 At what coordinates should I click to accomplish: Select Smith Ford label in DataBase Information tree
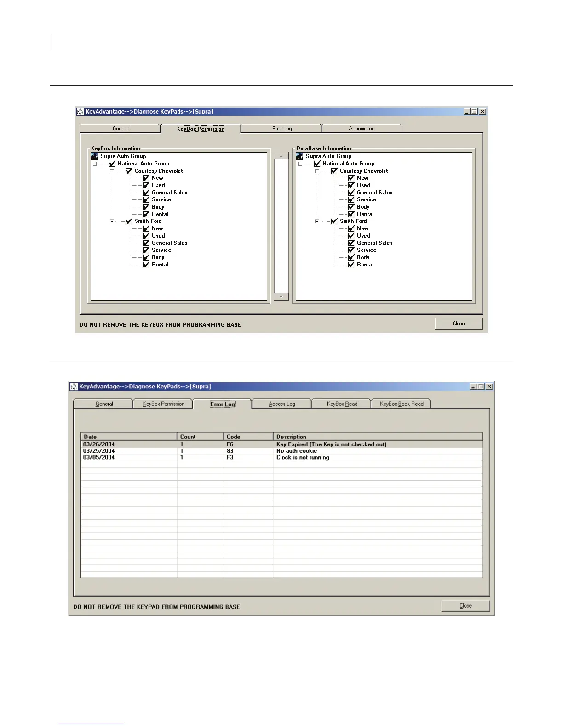tap(353, 221)
